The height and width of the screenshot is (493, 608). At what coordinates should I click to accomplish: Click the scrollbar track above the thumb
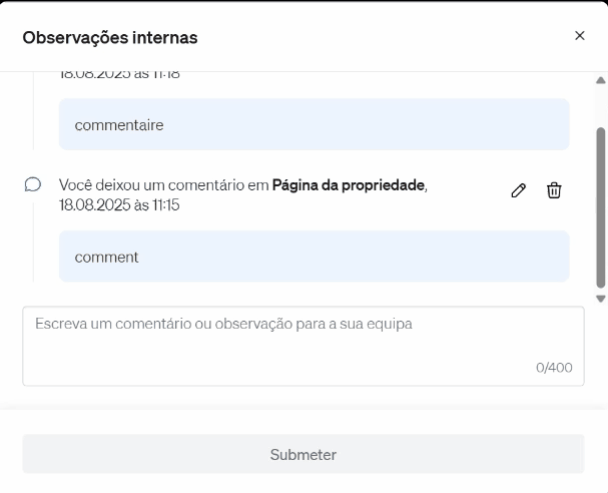(x=600, y=105)
